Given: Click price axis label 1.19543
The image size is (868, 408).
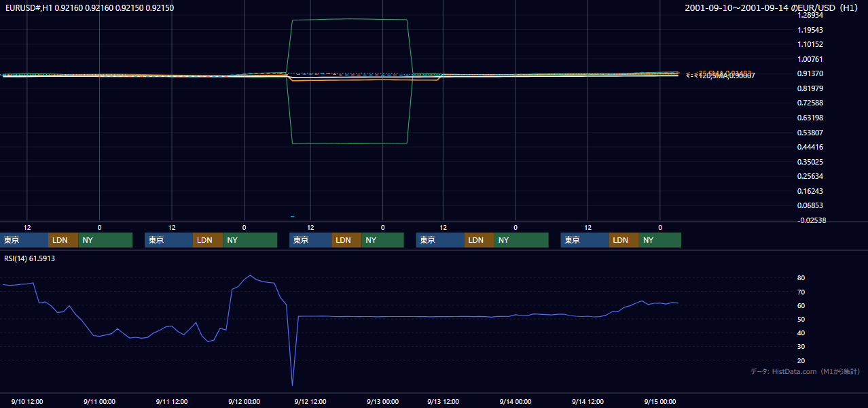Looking at the screenshot, I should click(810, 30).
